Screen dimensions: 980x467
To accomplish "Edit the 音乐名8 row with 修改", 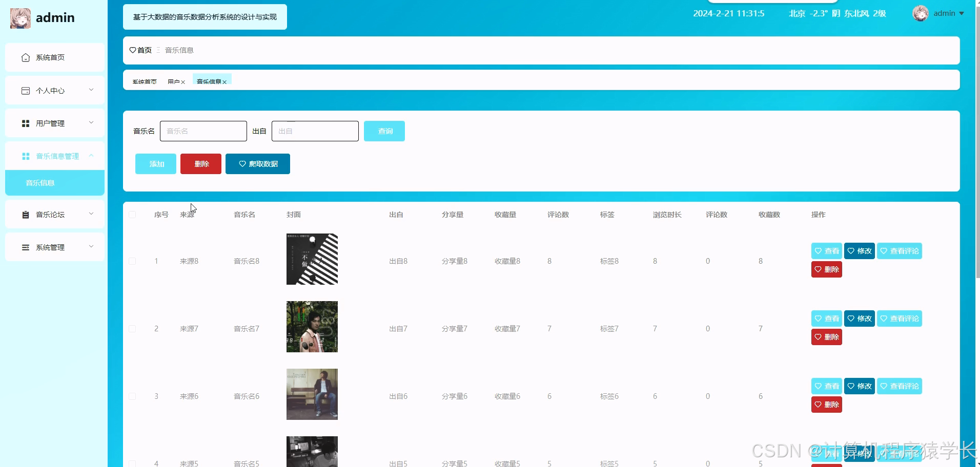I will 860,251.
